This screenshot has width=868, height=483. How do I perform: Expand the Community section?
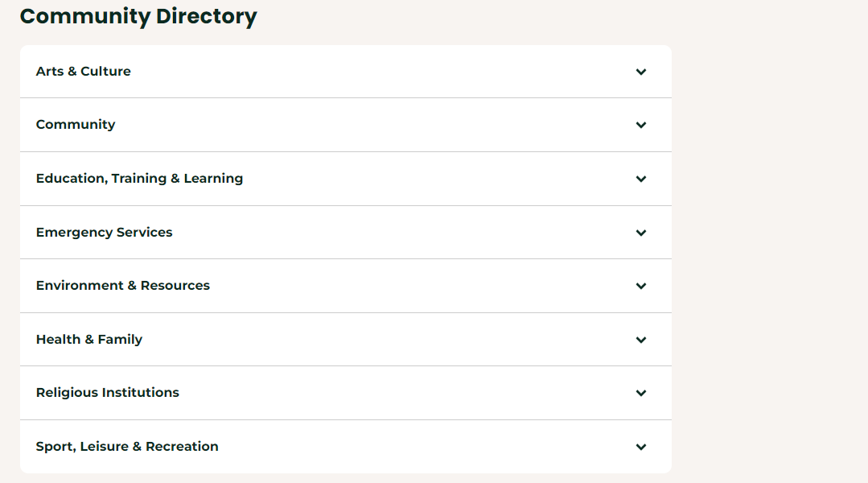pyautogui.click(x=346, y=125)
